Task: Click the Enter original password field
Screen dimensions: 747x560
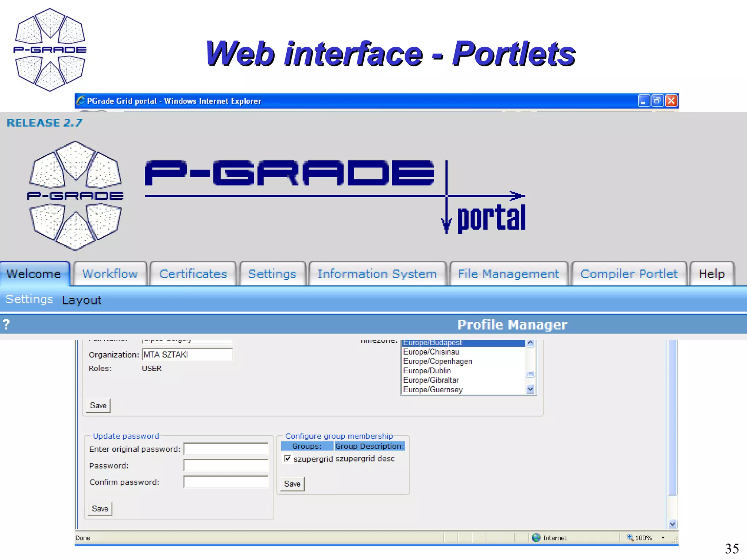Action: [x=226, y=449]
